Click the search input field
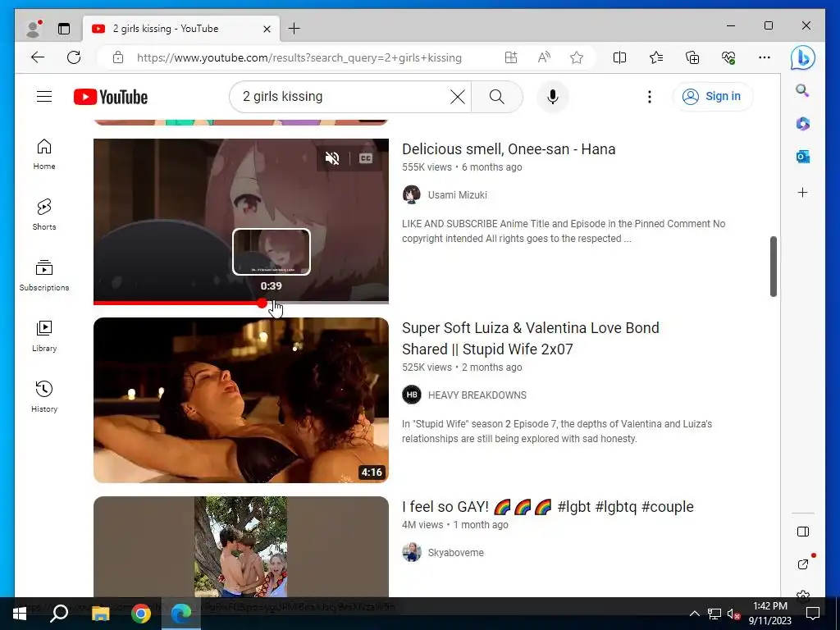The height and width of the screenshot is (630, 840). 343,97
